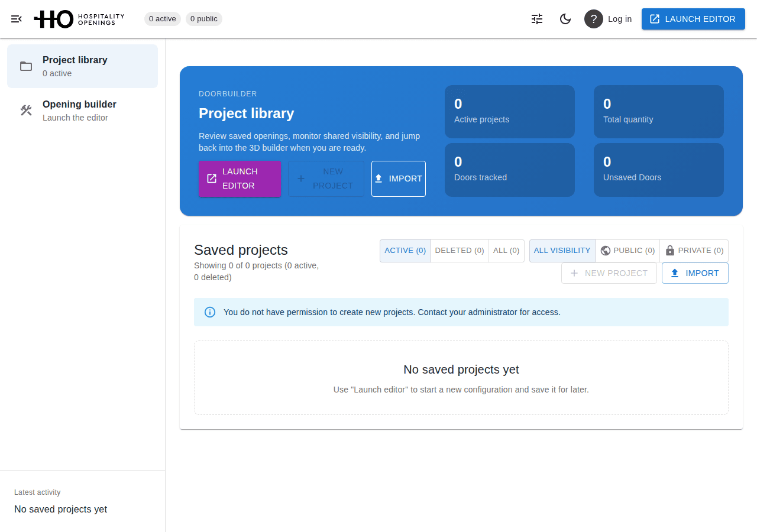
Task: Toggle dark mode with the moon icon
Action: tap(565, 19)
